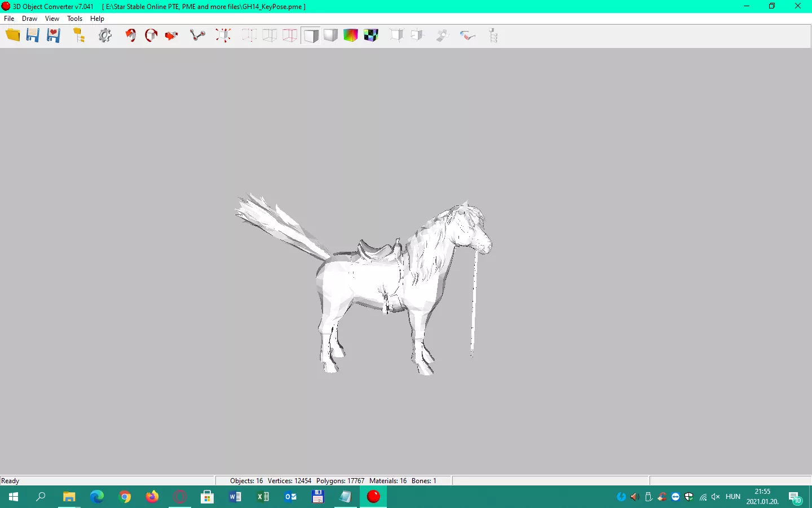This screenshot has height=508, width=812.
Task: Click the GH14_KeyPose.pme file path in title
Action: point(204,7)
